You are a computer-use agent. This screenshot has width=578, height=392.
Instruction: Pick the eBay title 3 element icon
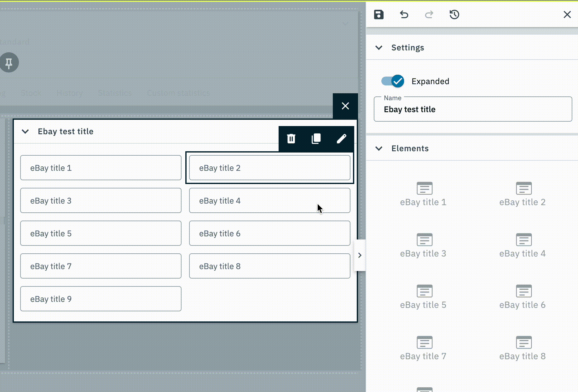coord(425,240)
